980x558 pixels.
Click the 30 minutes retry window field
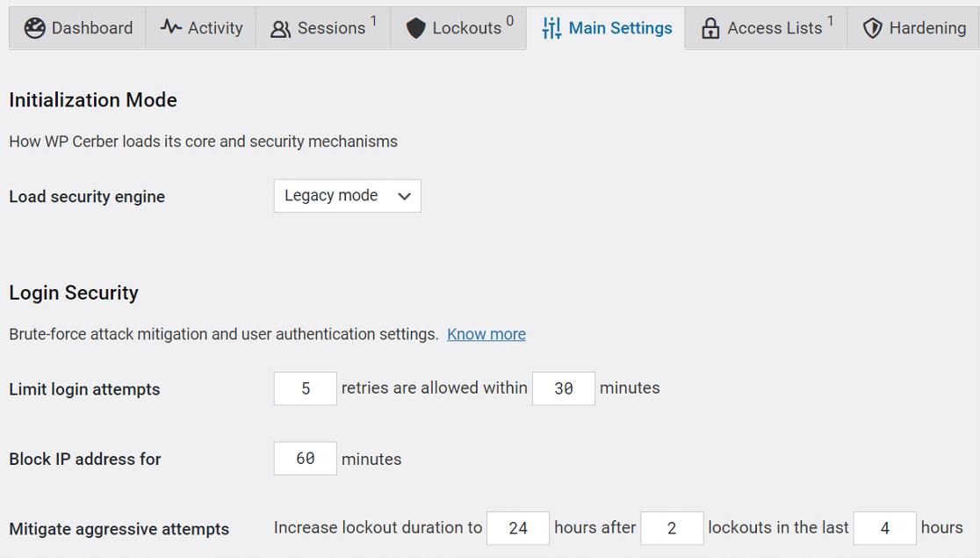pos(563,388)
